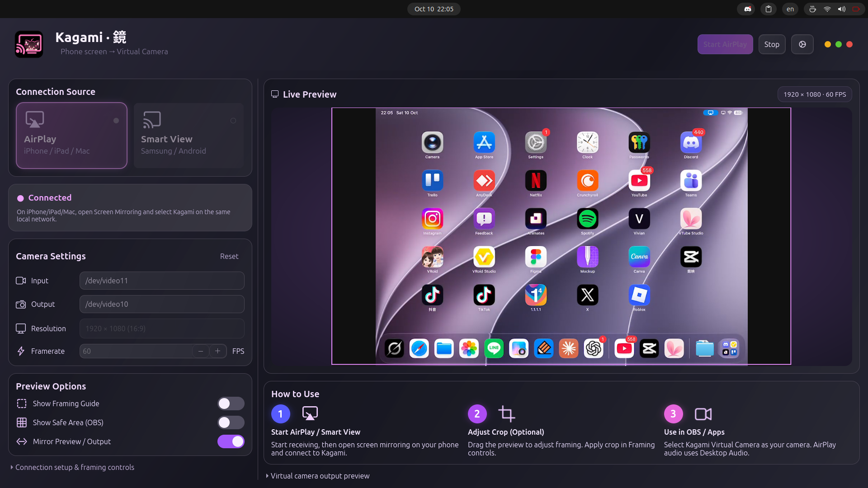Open the Kagami settings gear button

(x=802, y=44)
